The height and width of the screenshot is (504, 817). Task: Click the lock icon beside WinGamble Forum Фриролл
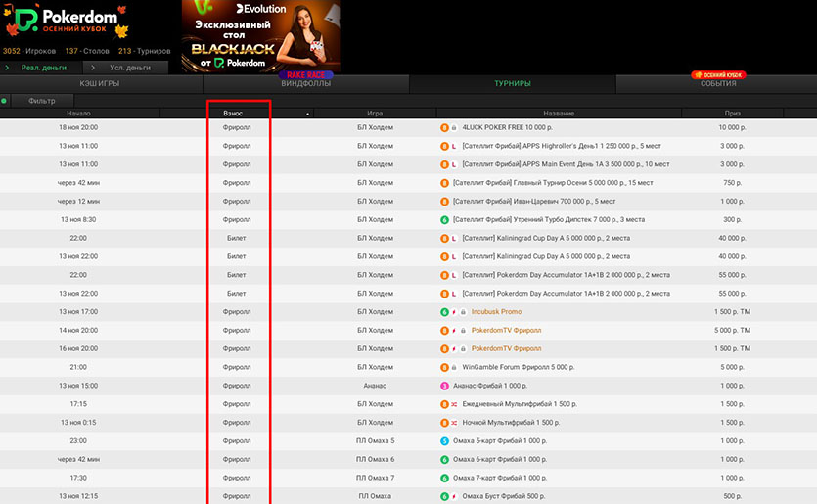[454, 367]
